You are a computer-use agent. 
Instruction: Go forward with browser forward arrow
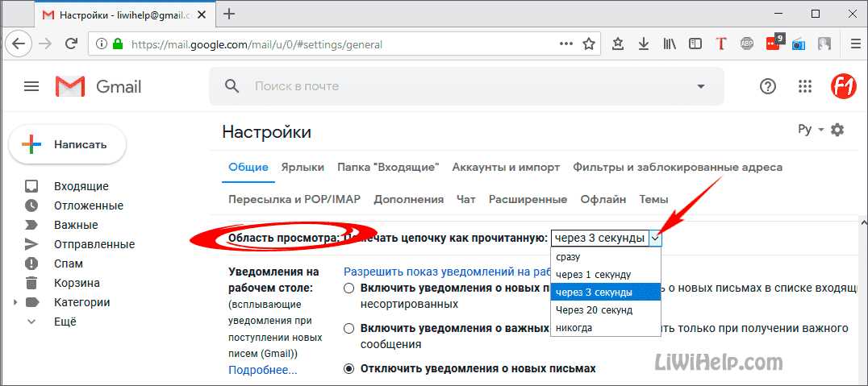[x=45, y=44]
